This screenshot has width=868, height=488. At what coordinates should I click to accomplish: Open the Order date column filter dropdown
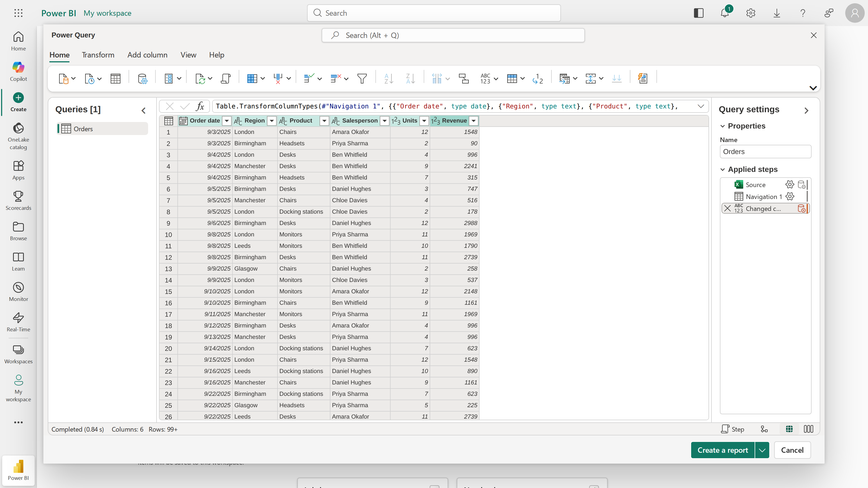227,121
